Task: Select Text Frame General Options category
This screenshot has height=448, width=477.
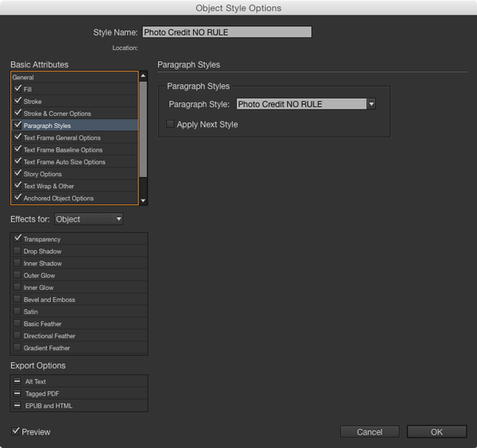Action: tap(75, 137)
